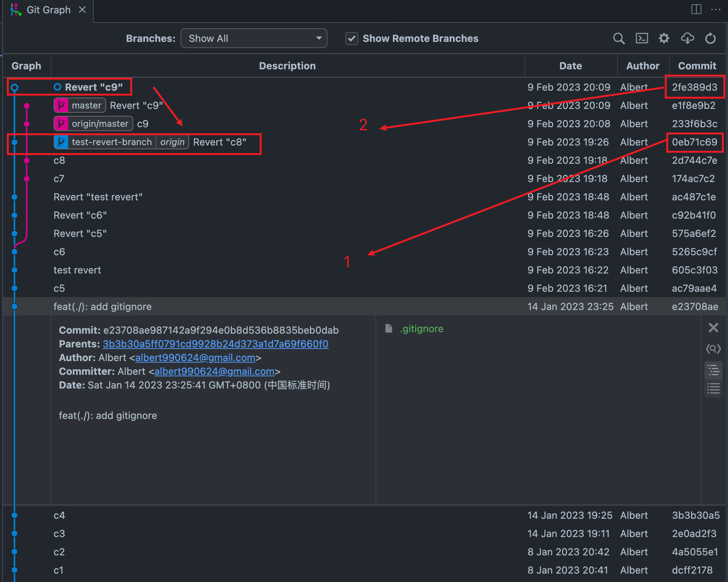
Task: Click the test-revert-branch label
Action: tap(112, 142)
